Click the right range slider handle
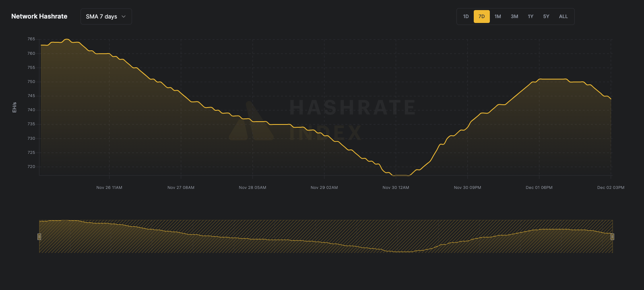 tap(612, 236)
